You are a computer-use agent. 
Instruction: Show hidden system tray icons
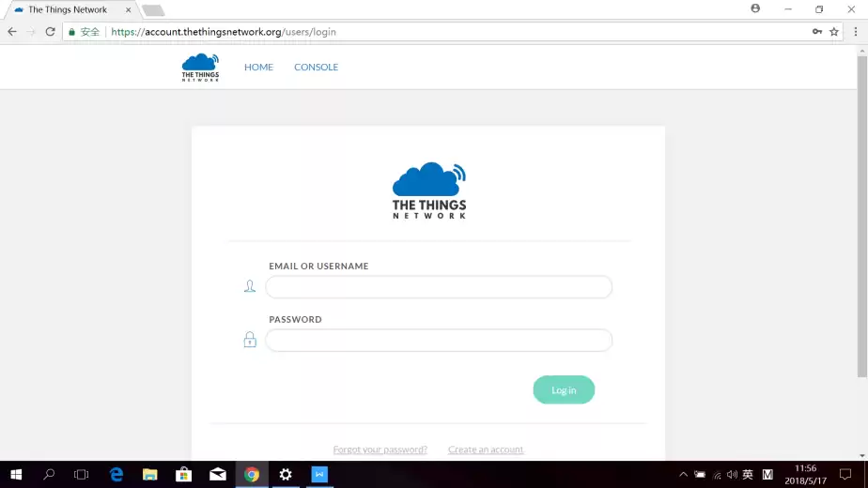coord(683,475)
